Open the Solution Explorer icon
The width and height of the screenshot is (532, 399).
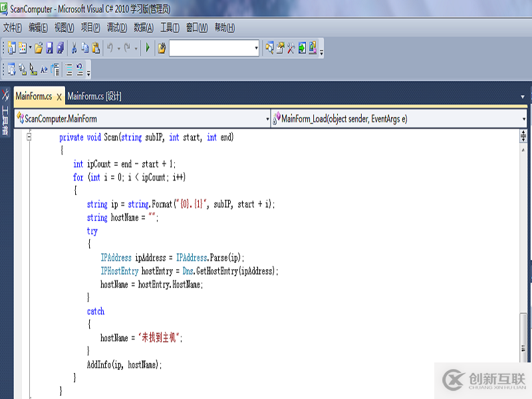tap(270, 48)
